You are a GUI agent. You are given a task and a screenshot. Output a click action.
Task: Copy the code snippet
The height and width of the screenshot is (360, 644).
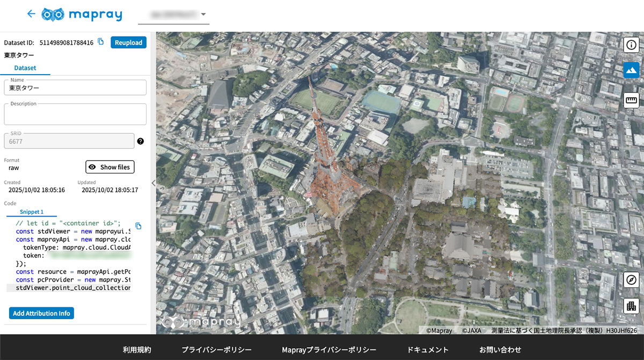tap(138, 226)
